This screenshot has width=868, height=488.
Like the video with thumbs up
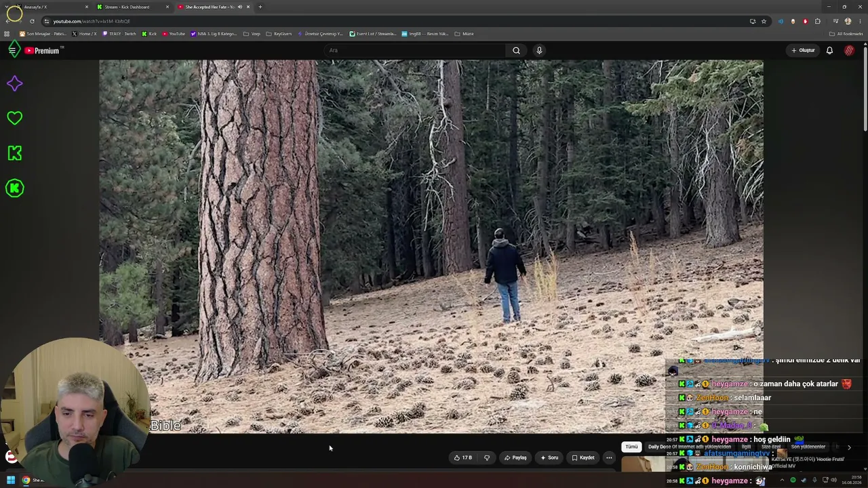(x=463, y=457)
